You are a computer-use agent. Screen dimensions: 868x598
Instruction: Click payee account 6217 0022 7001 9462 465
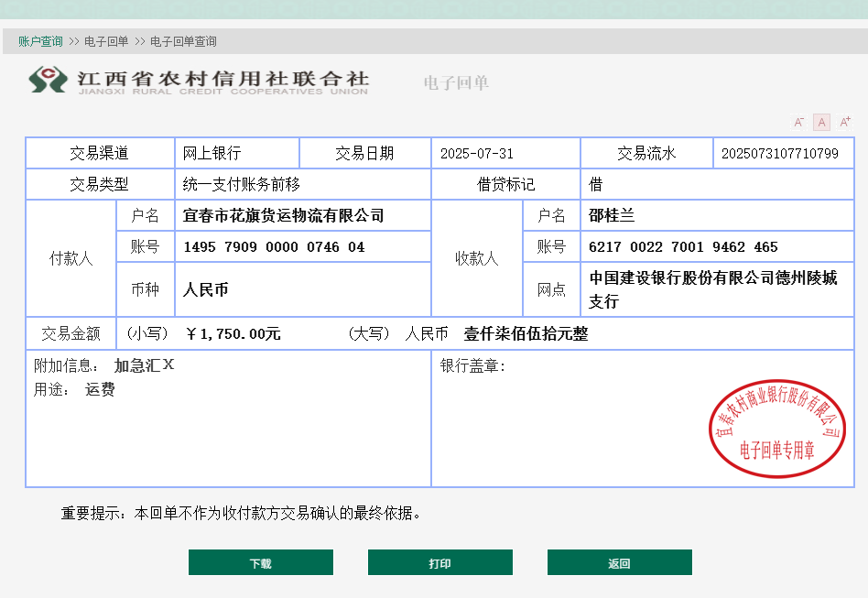[683, 247]
